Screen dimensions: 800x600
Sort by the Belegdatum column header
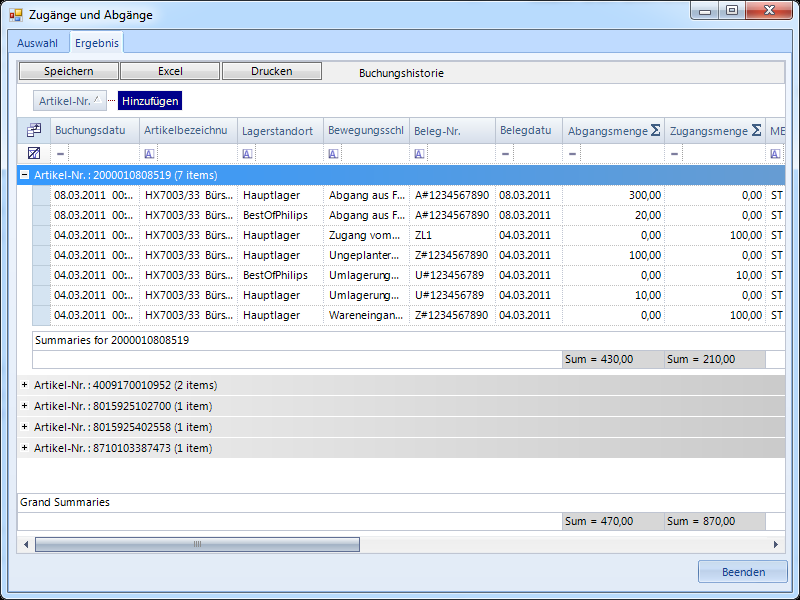(x=529, y=131)
